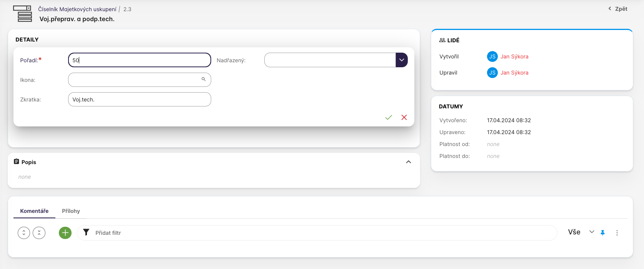
Task: Go back using the Zpět link
Action: point(618,9)
